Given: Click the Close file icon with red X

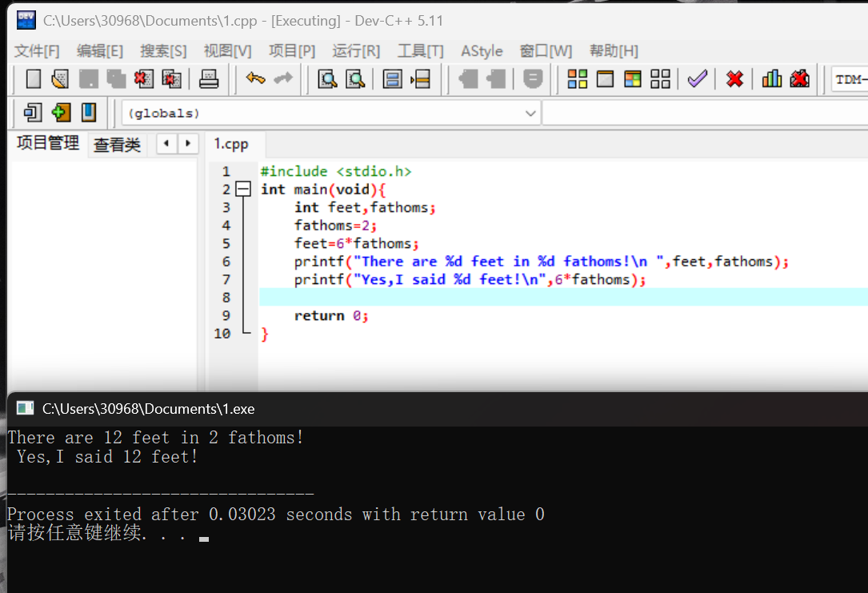Looking at the screenshot, I should point(143,79).
